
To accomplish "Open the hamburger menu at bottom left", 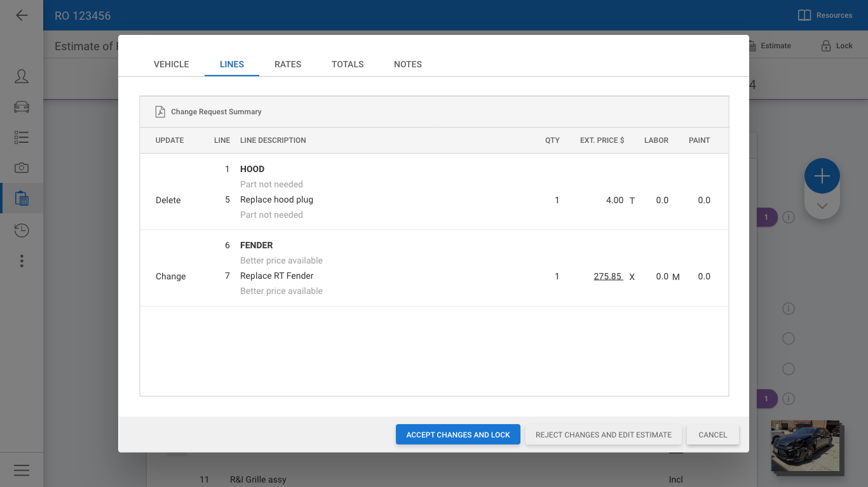I will [22, 470].
